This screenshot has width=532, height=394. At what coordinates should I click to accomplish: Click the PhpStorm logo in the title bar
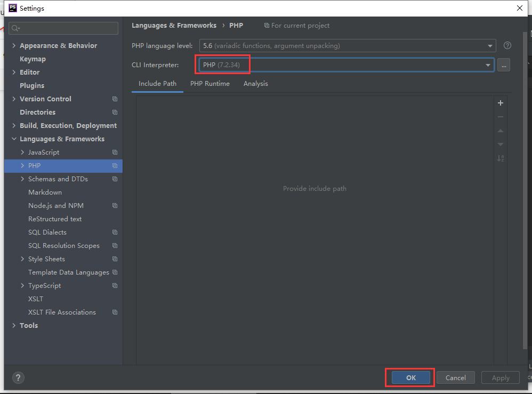coord(13,8)
